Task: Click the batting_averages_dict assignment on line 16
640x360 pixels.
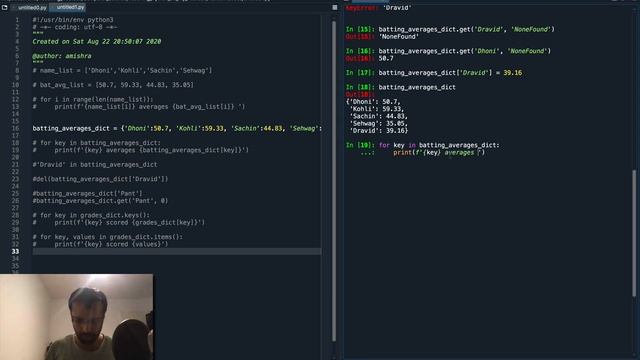Action: [177, 128]
